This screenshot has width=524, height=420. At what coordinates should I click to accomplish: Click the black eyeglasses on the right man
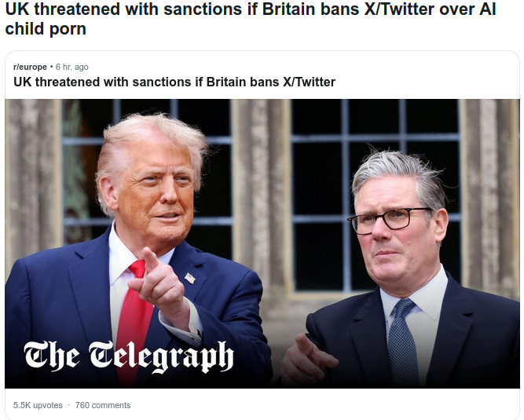[390, 219]
